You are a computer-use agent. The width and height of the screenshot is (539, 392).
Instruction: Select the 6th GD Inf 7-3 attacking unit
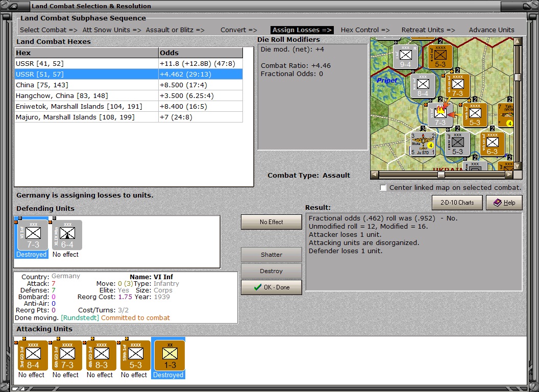coord(67,356)
